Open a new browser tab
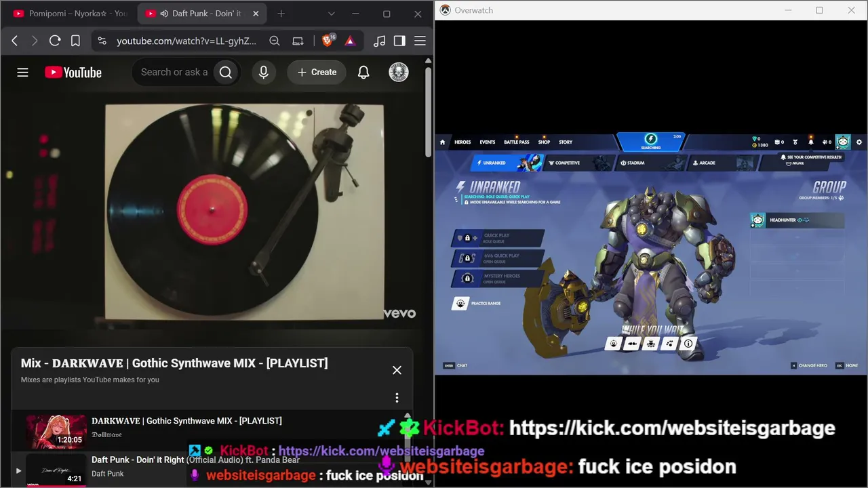The height and width of the screenshot is (488, 868). (x=281, y=14)
